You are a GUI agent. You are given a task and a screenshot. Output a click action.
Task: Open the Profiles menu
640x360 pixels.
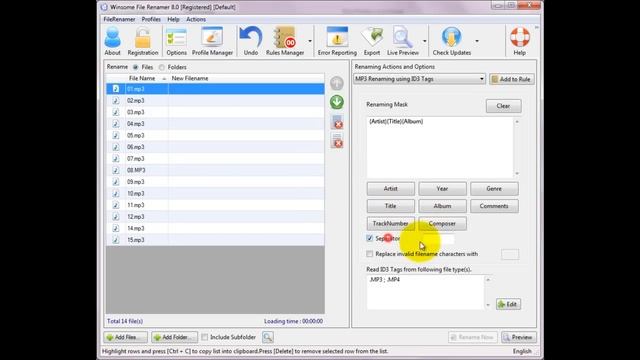tap(151, 19)
